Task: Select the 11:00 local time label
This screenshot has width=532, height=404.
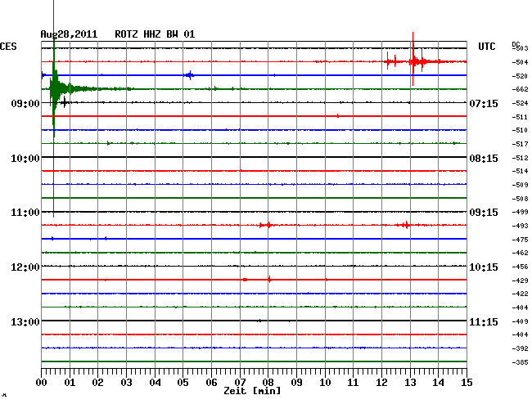Action: point(25,213)
